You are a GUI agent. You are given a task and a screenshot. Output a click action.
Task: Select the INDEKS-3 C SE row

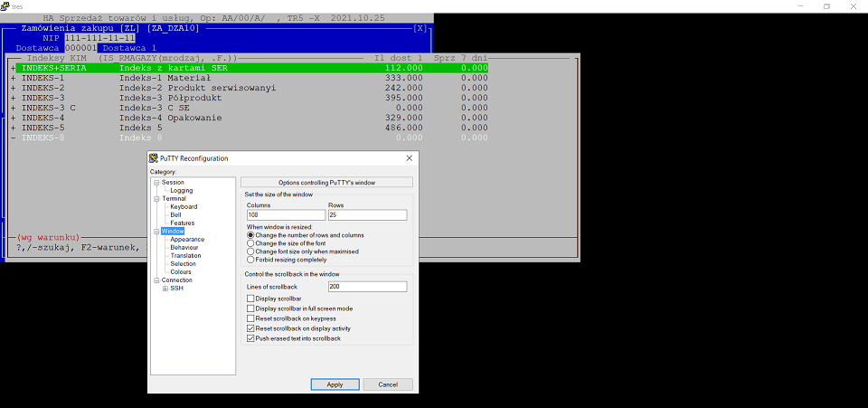[x=250, y=108]
